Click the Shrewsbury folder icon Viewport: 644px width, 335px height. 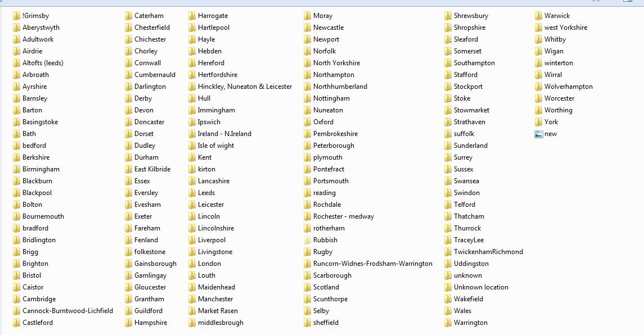tap(448, 16)
